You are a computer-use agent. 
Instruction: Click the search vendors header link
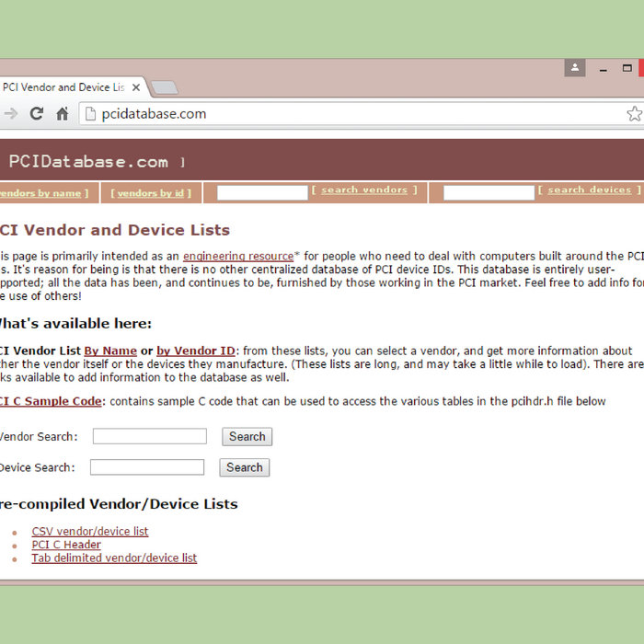point(364,190)
